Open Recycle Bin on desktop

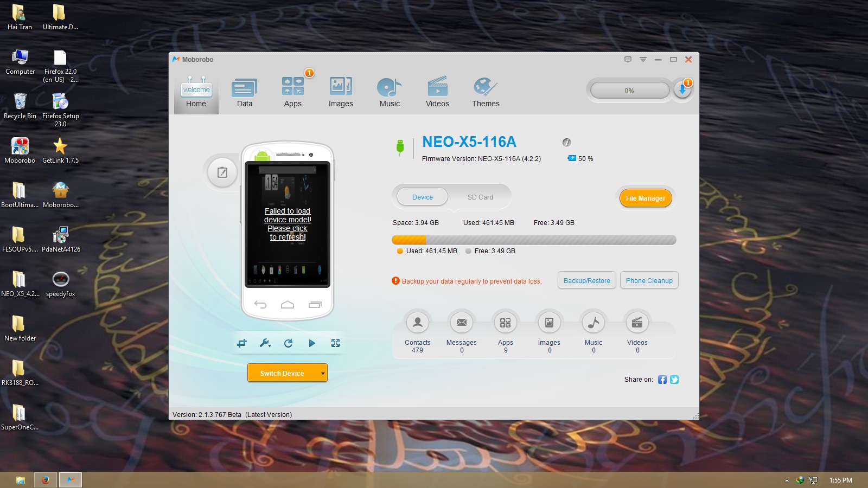tap(20, 106)
